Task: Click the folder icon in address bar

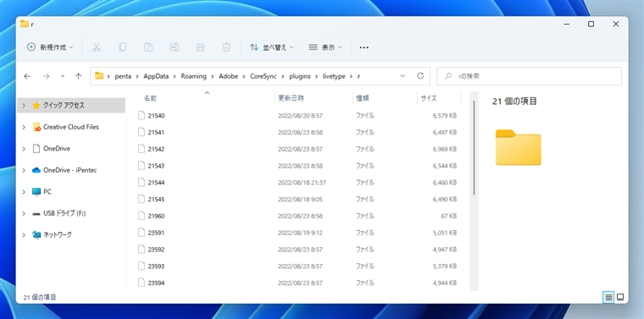Action: pyautogui.click(x=99, y=76)
